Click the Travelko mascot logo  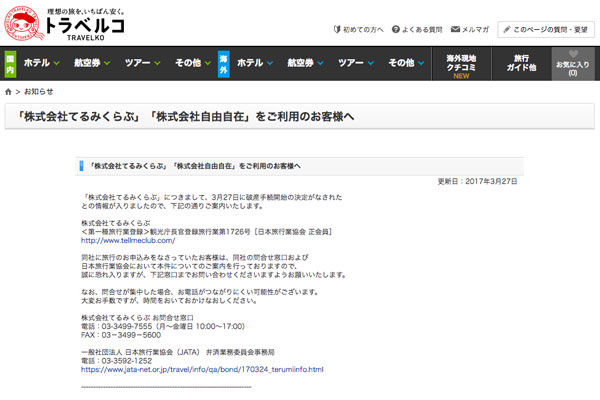(x=22, y=23)
